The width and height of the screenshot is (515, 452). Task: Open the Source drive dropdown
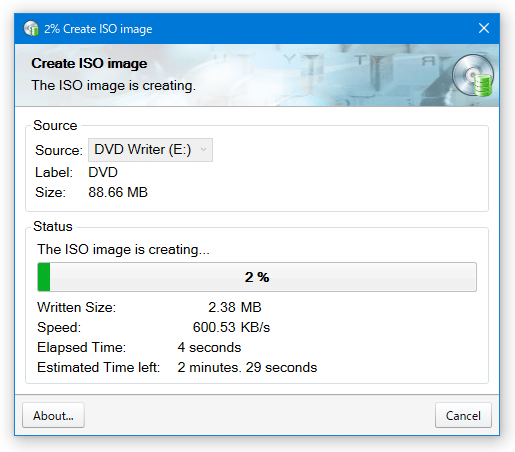(x=150, y=150)
